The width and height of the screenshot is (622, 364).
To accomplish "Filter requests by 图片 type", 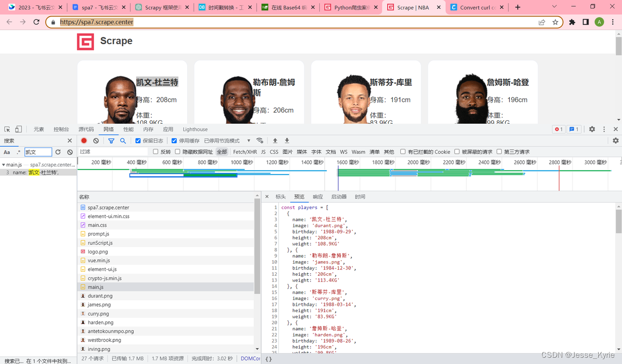I will click(x=288, y=152).
